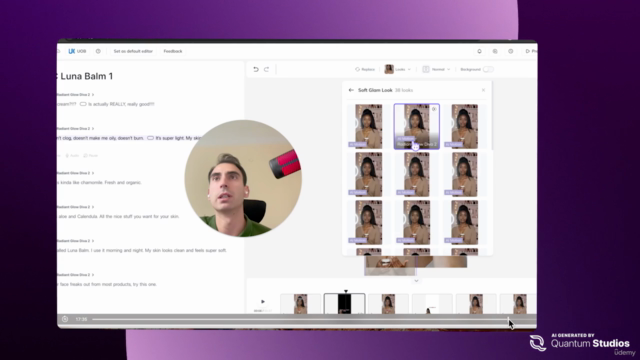
Task: Collapse the timeline using the chevron above it
Action: coord(416,281)
